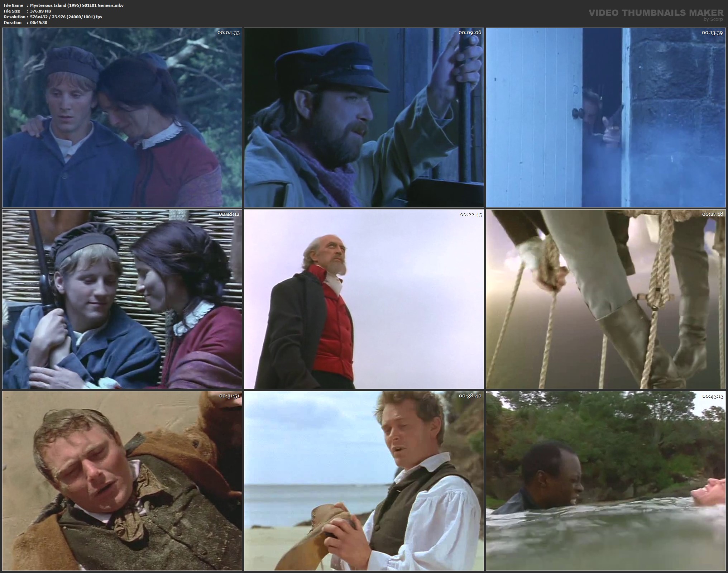Click the 00:22:45 timestamp label

pos(471,215)
